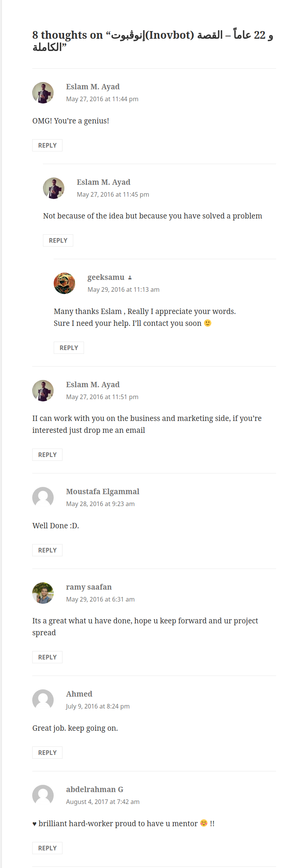The height and width of the screenshot is (868, 306).
Task: Open the August 4, 2017 at 7:42 am permalink
Action: [x=103, y=802]
